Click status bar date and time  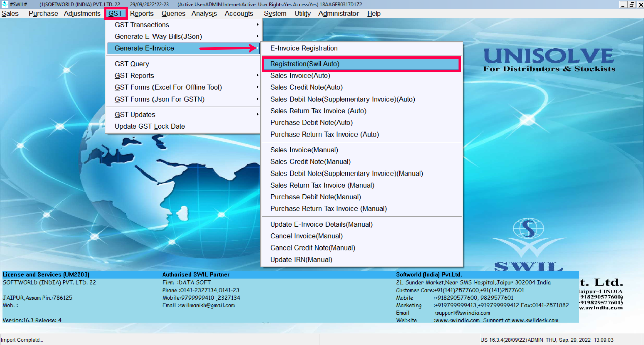[579, 340]
